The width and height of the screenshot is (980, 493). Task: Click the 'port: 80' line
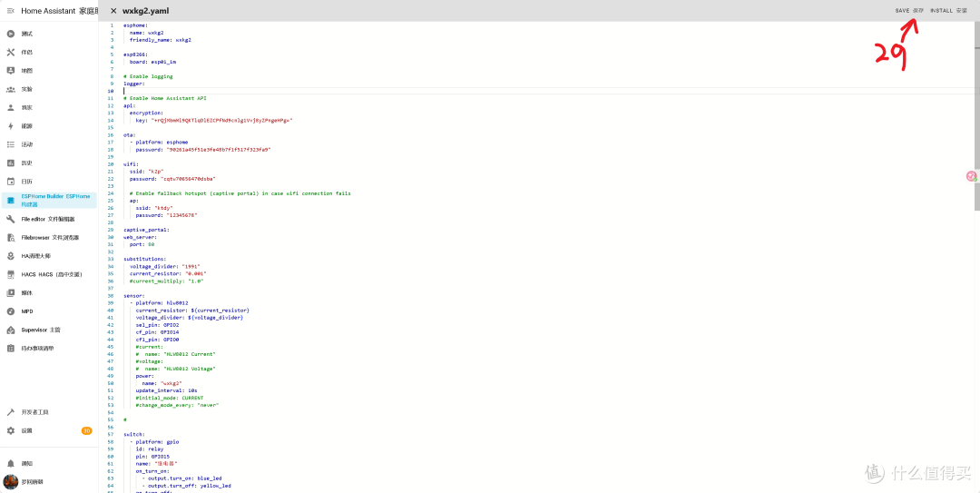[142, 244]
